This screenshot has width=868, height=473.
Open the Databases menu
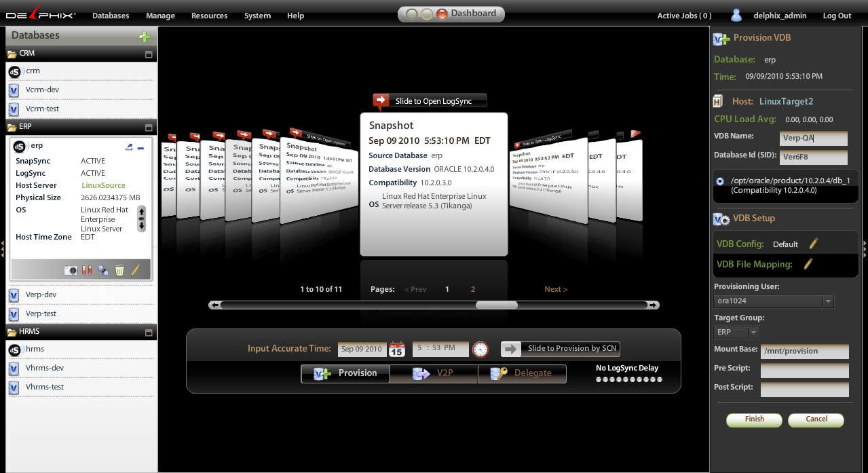[111, 16]
